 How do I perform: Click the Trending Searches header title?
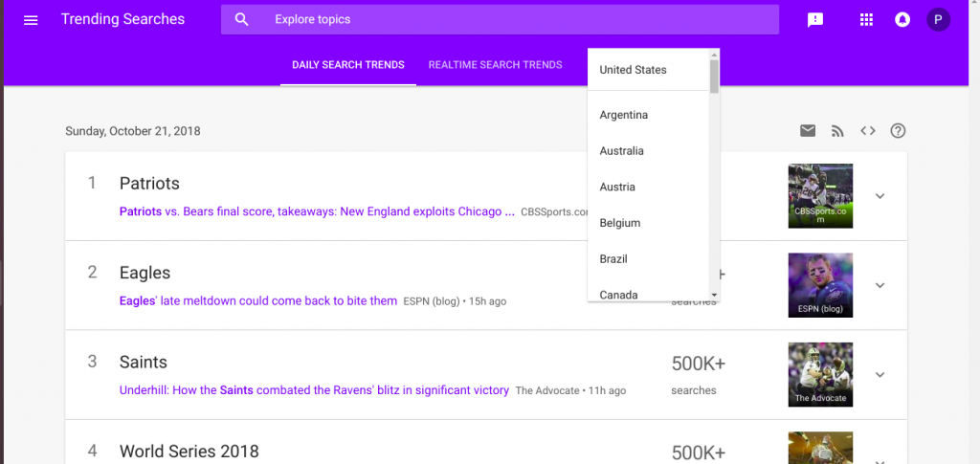coord(123,19)
